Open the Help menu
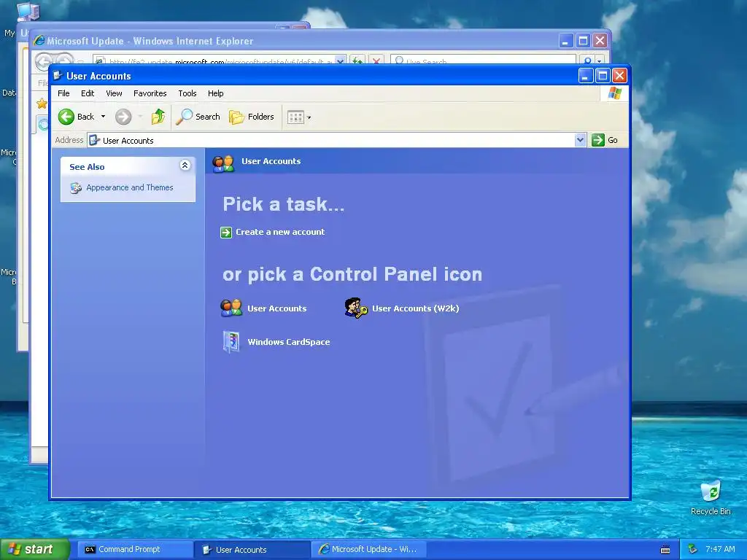The height and width of the screenshot is (560, 747). [x=215, y=93]
